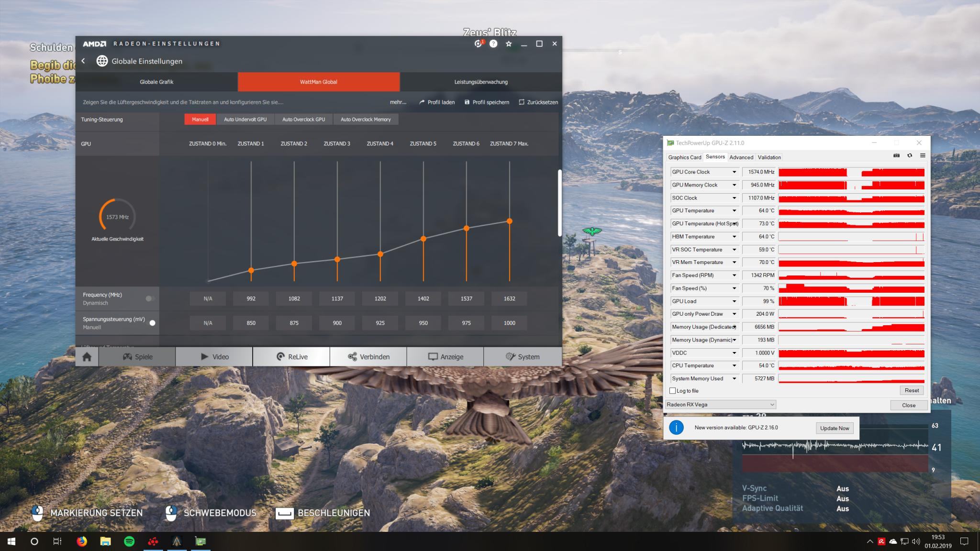This screenshot has height=551, width=980.
Task: Open the GPU-Z hamburger menu
Action: (923, 155)
